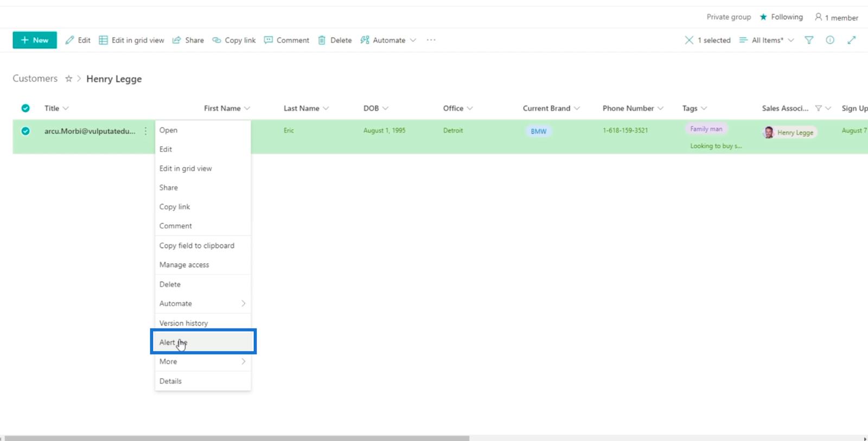The width and height of the screenshot is (868, 441).
Task: Expand Automate submenu in context menu
Action: tap(203, 304)
